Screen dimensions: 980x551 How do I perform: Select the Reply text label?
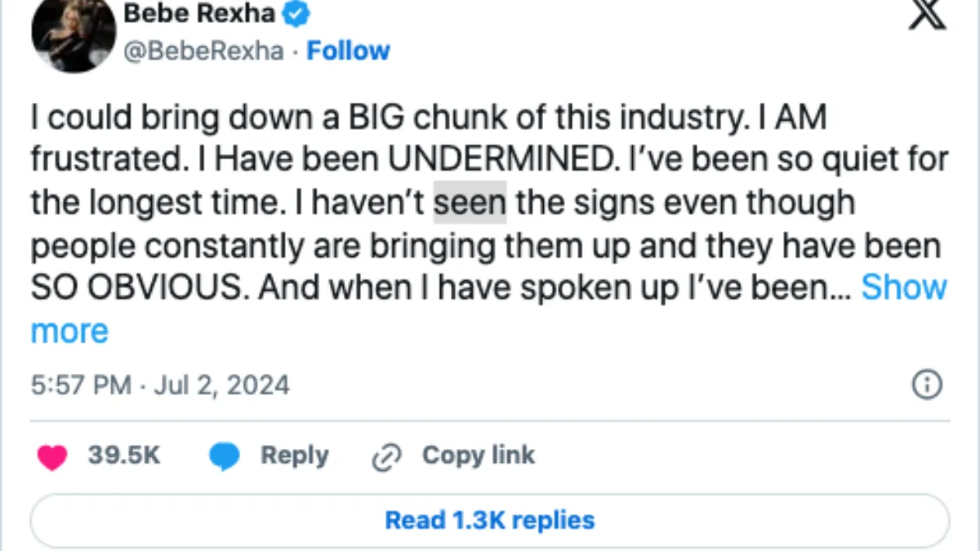pos(295,455)
